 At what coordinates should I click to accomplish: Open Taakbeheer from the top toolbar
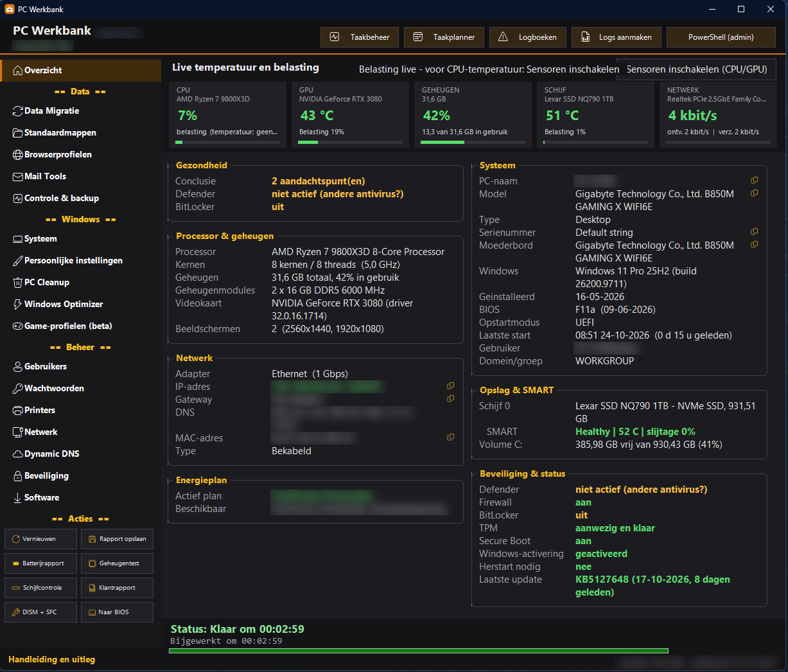(360, 37)
